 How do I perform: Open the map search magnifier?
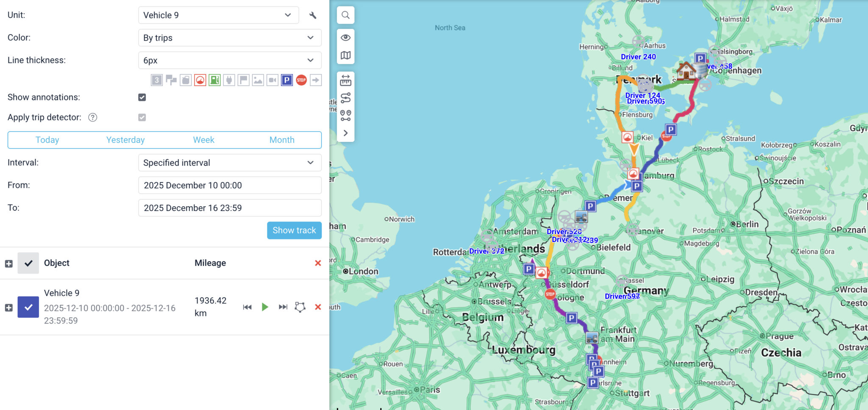click(x=346, y=15)
